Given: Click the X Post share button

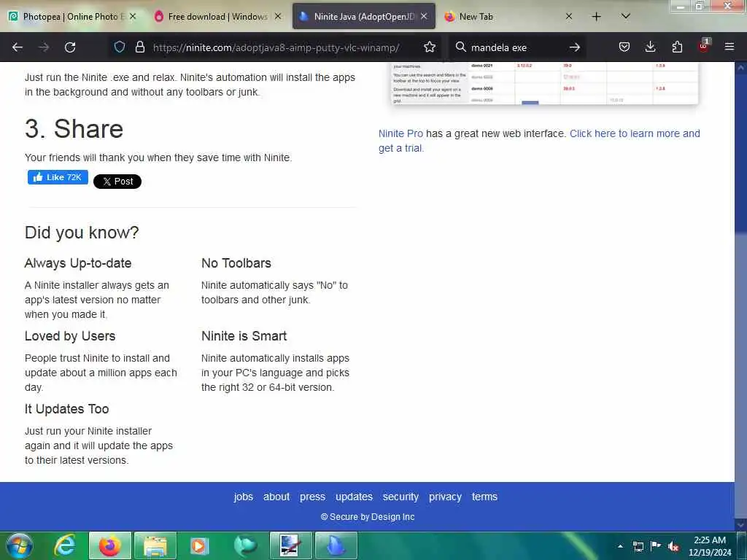Looking at the screenshot, I should 117,182.
